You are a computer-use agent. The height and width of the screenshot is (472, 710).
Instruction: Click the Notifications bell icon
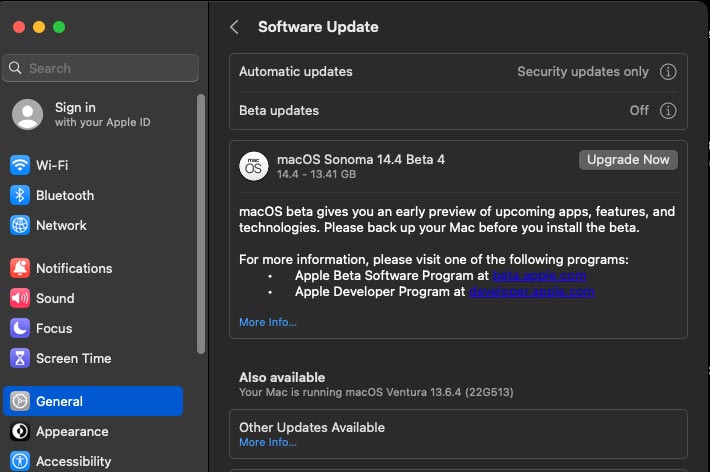tap(20, 268)
